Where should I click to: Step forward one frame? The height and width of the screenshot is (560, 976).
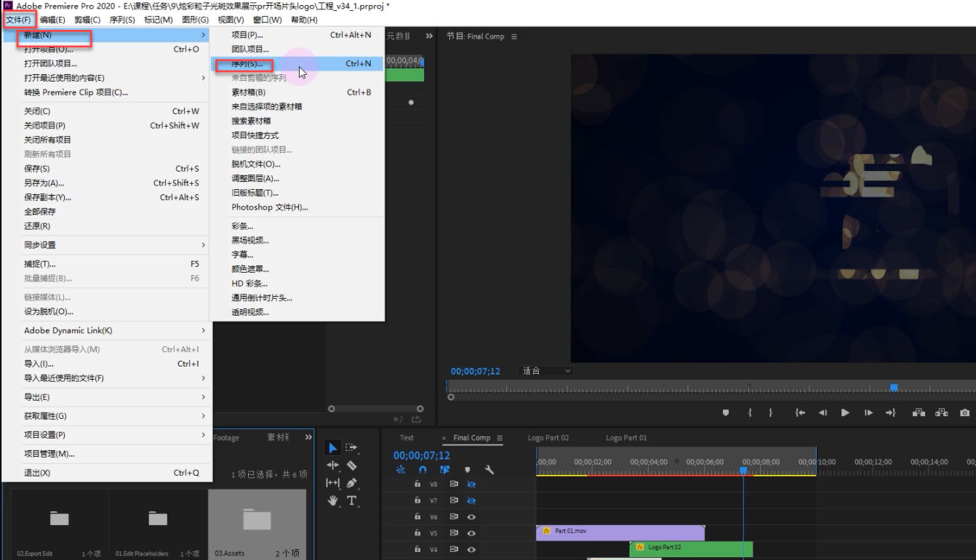(868, 412)
